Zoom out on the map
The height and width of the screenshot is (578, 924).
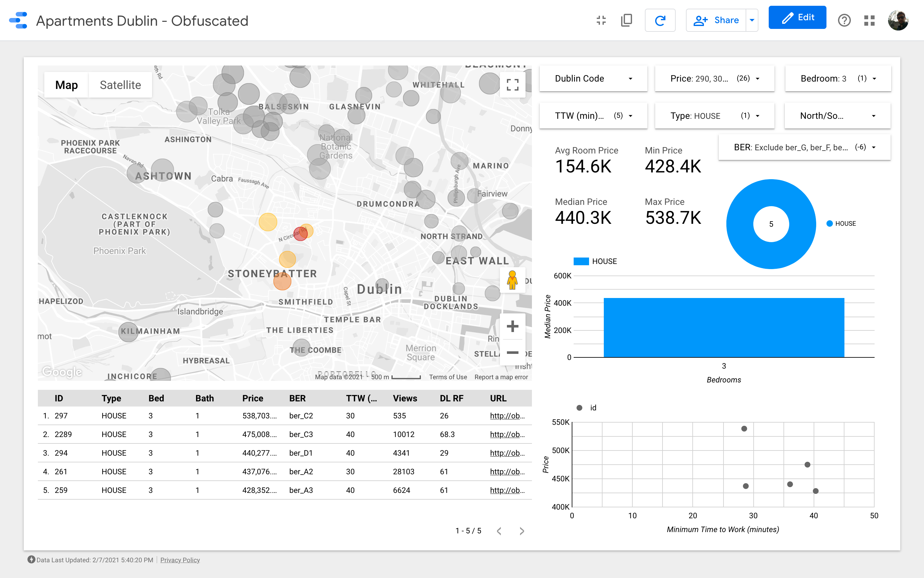pyautogui.click(x=512, y=353)
